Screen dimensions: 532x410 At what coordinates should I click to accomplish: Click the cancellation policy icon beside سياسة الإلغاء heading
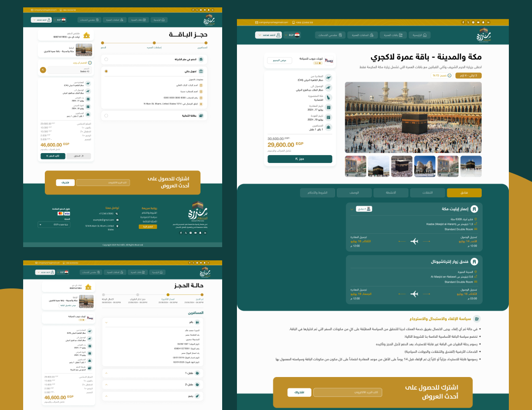pyautogui.click(x=477, y=319)
